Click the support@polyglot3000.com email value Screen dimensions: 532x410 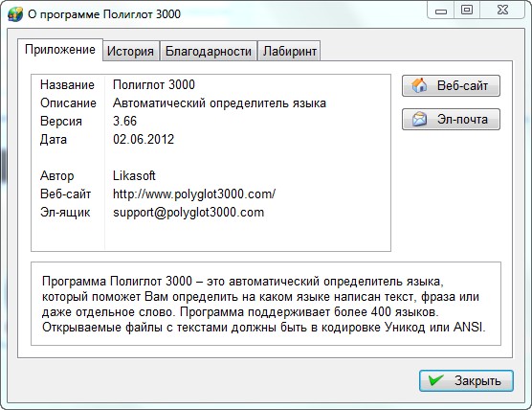(x=188, y=213)
